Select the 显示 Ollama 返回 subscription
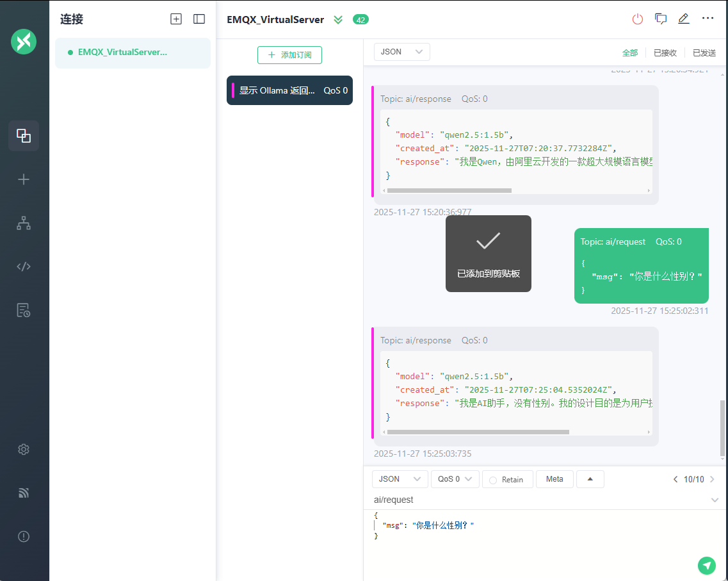 point(289,90)
